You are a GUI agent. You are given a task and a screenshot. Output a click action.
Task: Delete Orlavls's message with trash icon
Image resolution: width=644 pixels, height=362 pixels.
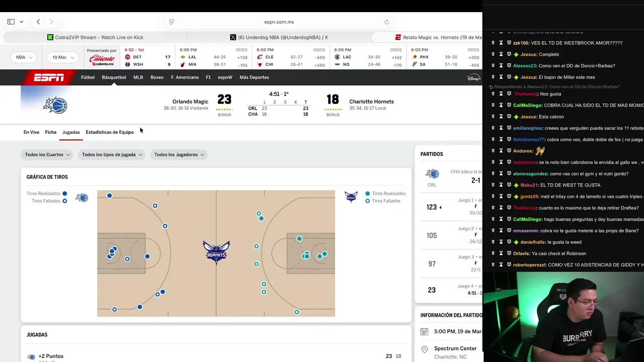pos(493,253)
